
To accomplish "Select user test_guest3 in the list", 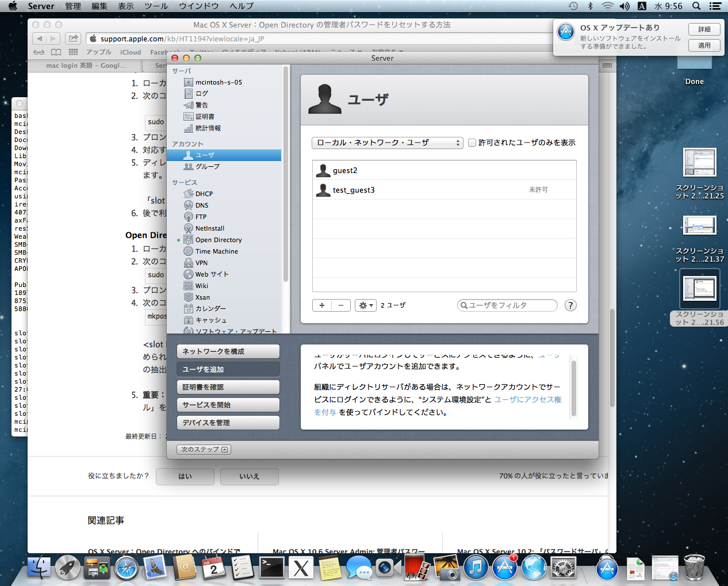I will (445, 190).
